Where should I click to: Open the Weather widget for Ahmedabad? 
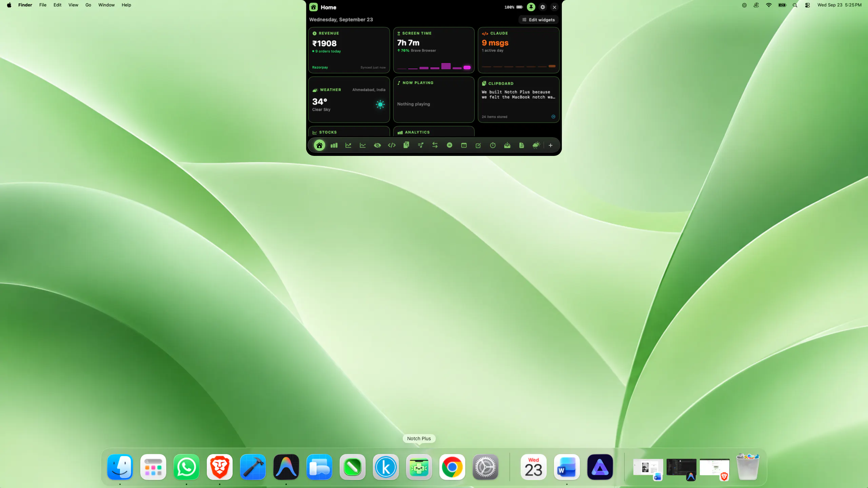(x=349, y=100)
